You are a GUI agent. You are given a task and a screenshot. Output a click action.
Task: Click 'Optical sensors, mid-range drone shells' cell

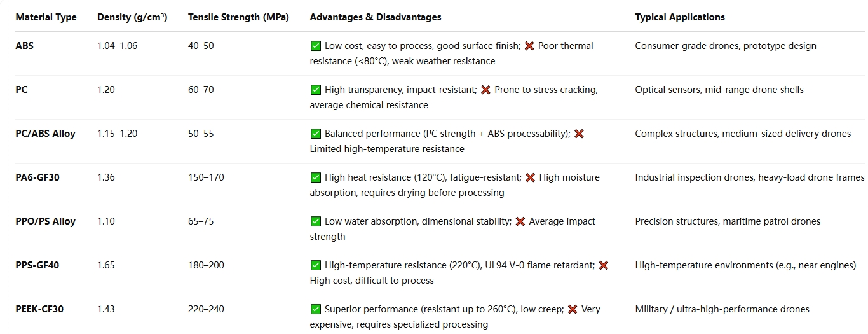point(719,90)
